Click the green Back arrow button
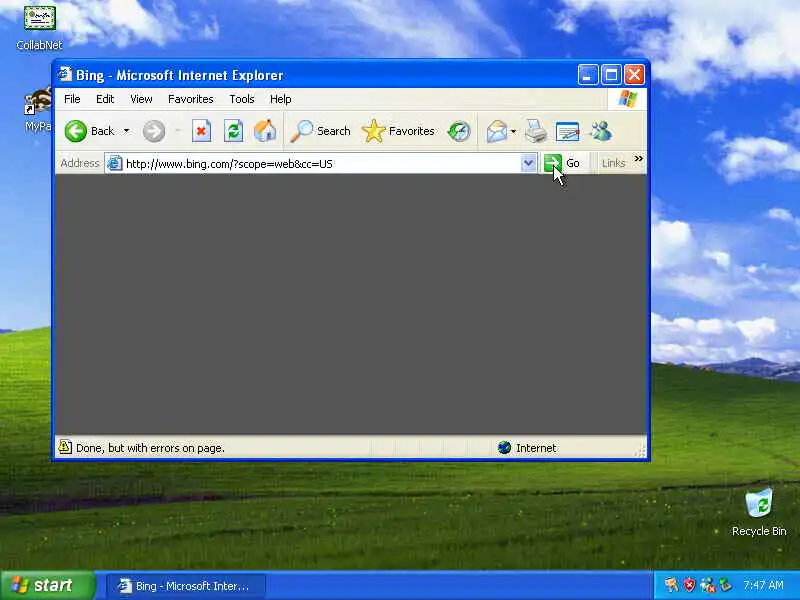 [x=76, y=131]
